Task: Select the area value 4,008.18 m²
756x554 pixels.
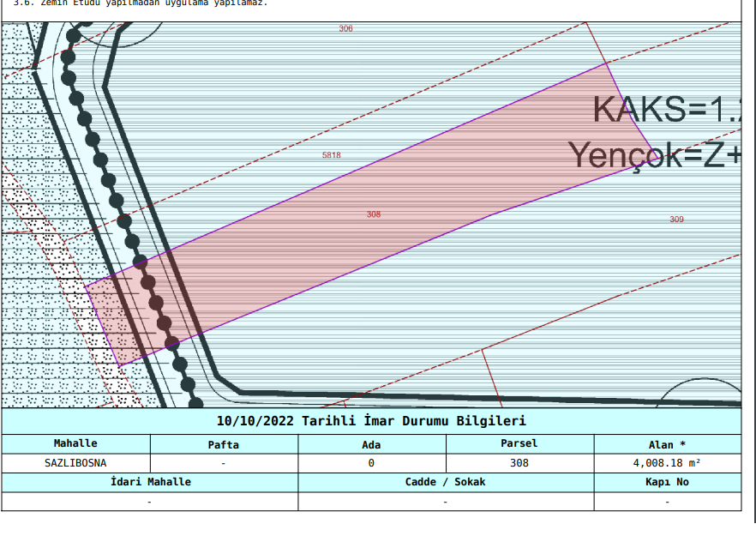Action: tap(667, 463)
